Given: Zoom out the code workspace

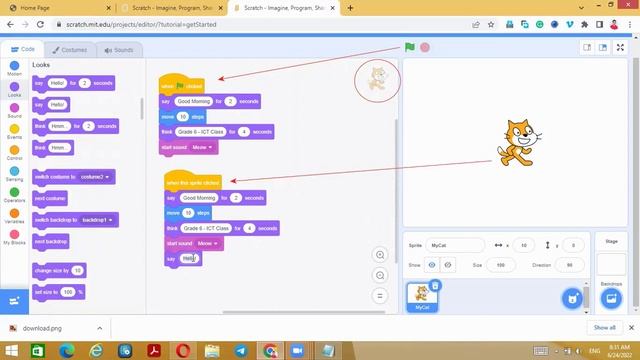Looking at the screenshot, I should point(380,276).
